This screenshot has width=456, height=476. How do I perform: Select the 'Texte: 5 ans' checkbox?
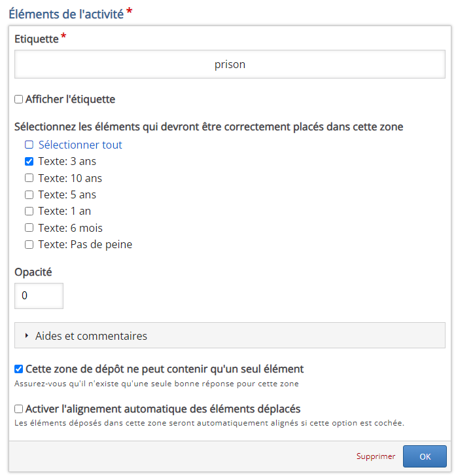(29, 194)
